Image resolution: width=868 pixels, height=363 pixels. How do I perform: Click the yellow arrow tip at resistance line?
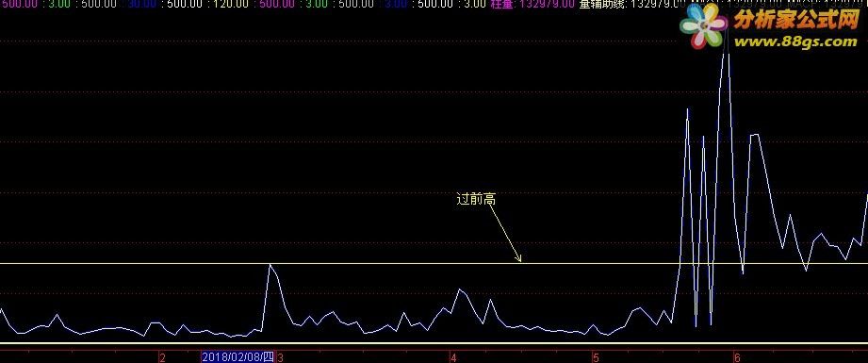[519, 259]
